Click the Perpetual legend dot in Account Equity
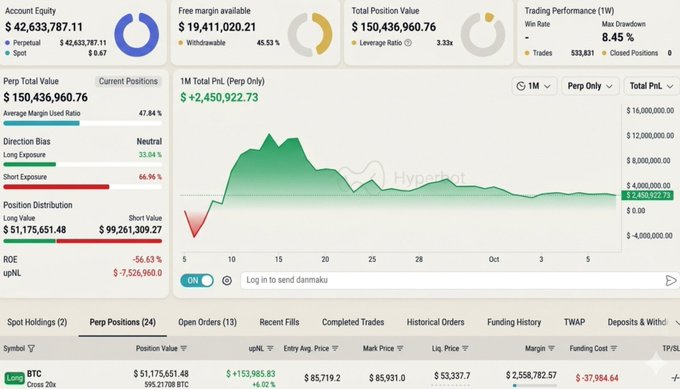Image resolution: width=680 pixels, height=389 pixels. [7, 43]
